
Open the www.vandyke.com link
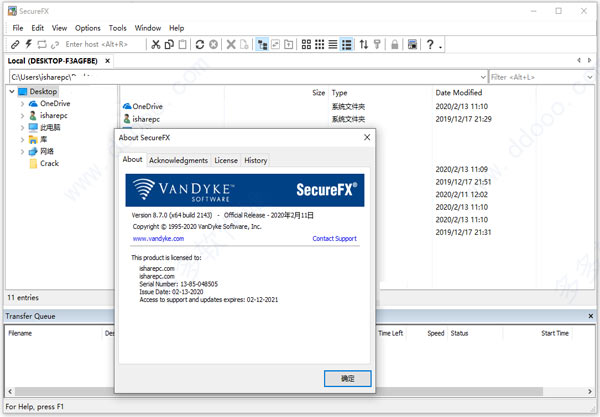[158, 238]
